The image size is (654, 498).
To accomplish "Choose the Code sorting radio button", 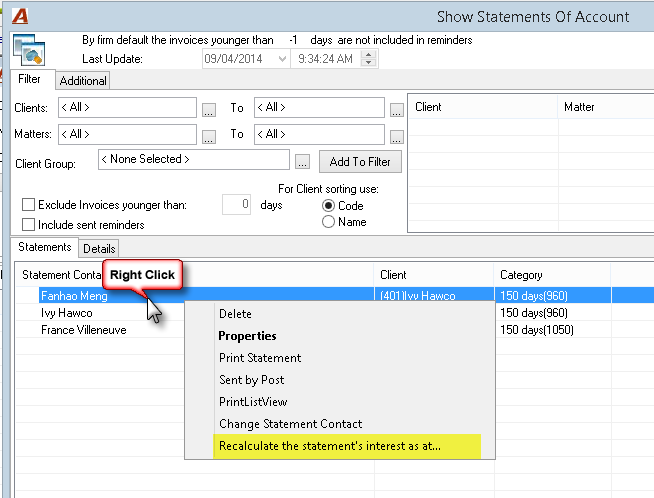I will pyautogui.click(x=328, y=206).
